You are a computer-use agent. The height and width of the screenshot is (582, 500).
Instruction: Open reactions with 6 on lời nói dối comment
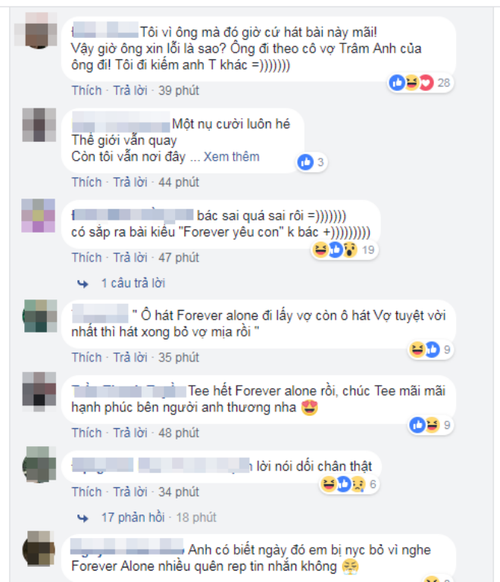349,484
